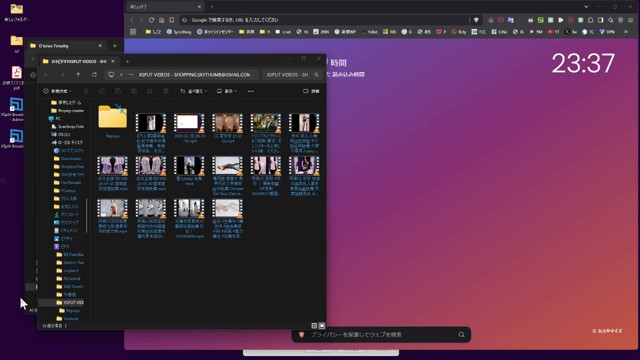Click the browser home icon

coord(162,20)
